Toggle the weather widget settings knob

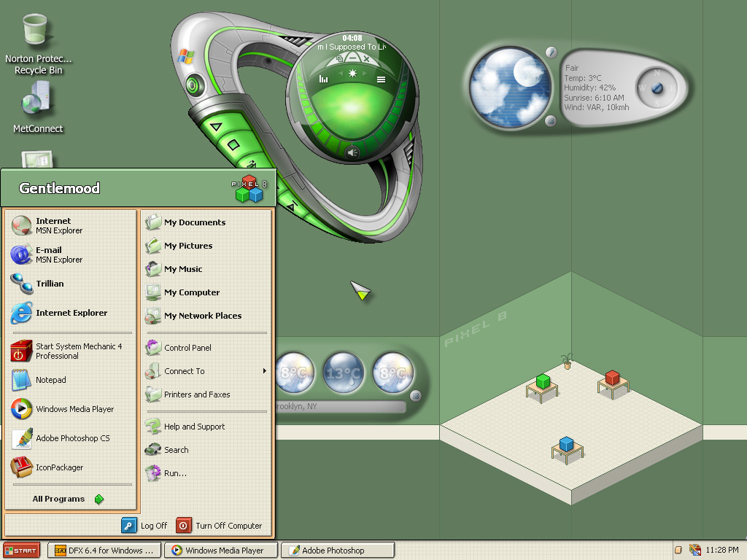tap(551, 52)
